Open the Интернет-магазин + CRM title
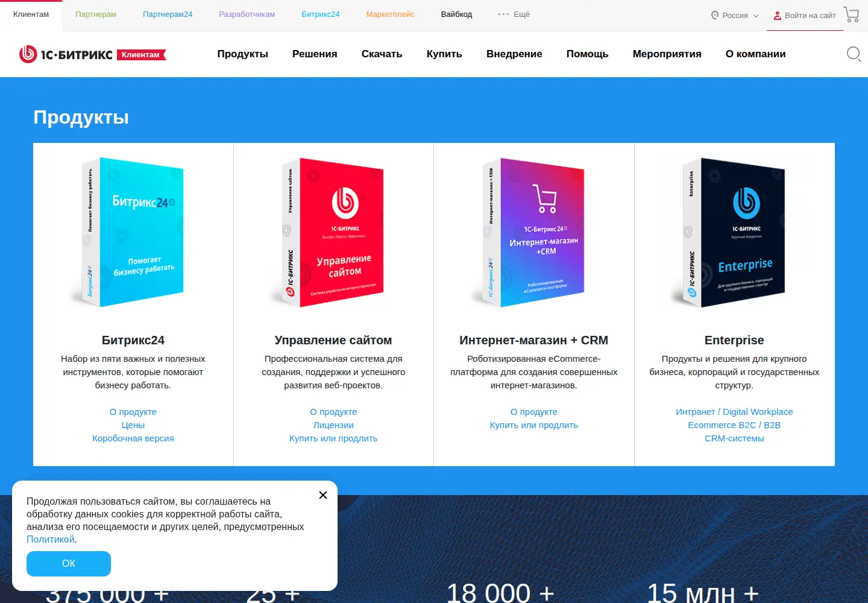 pyautogui.click(x=534, y=340)
